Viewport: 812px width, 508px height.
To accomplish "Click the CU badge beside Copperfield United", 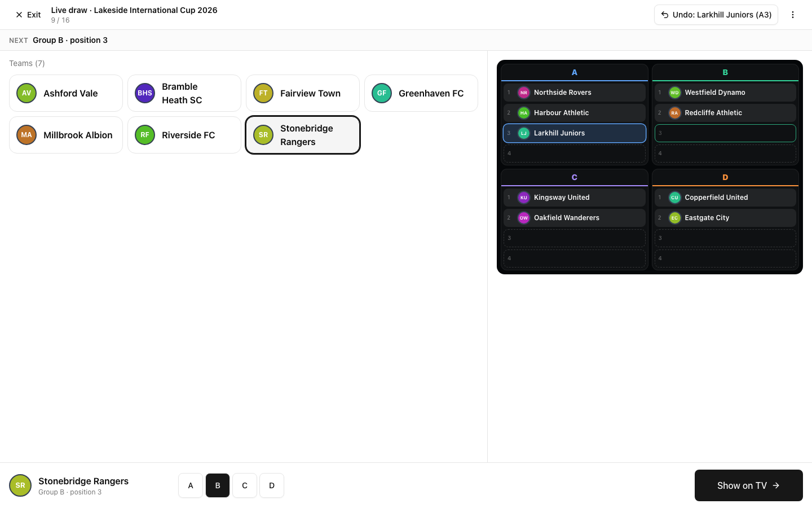I will point(674,198).
